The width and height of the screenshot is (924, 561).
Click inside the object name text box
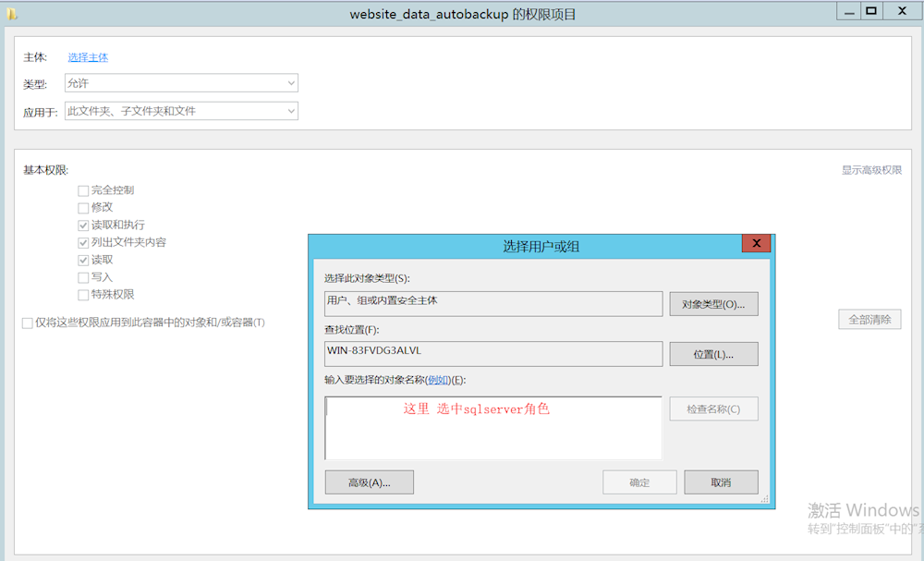[492, 434]
